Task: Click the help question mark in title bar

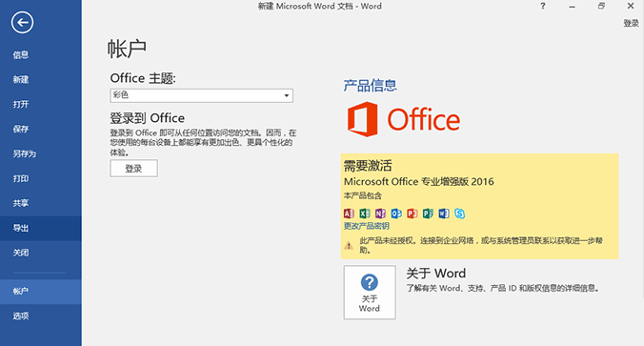Action: coord(543,6)
